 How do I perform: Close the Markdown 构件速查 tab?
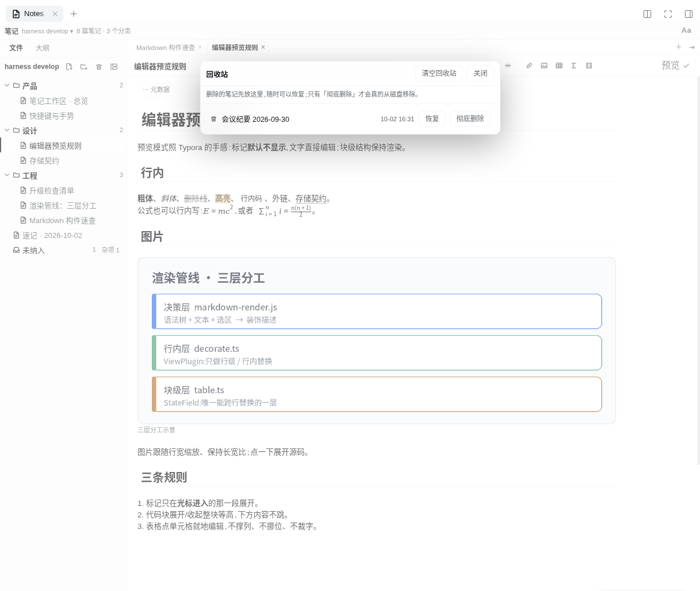click(200, 47)
